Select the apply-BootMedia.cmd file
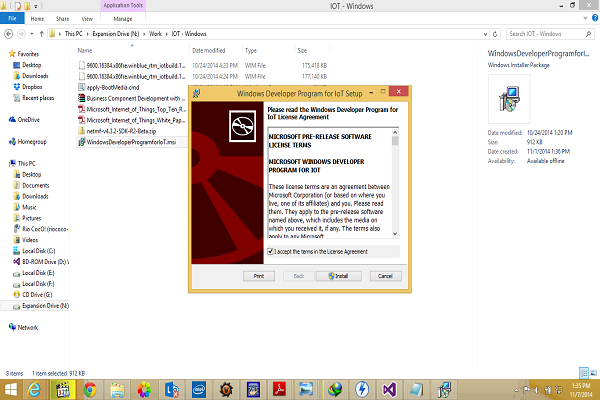This screenshot has height=400, width=600. 113,87
